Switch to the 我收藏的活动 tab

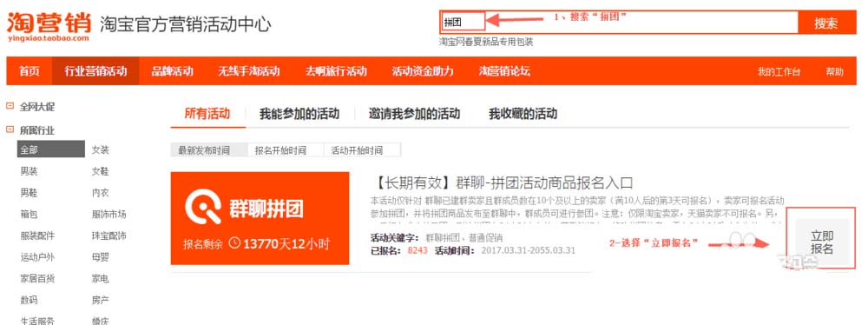pos(523,114)
